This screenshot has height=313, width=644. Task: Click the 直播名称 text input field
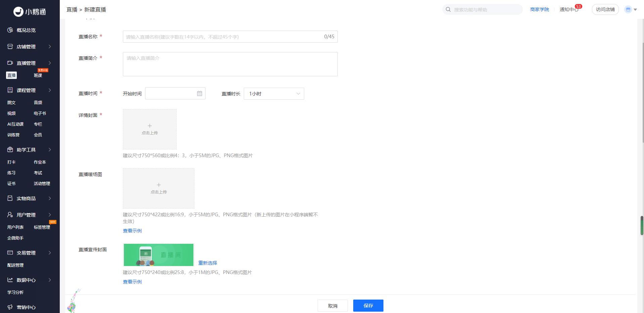[222, 37]
